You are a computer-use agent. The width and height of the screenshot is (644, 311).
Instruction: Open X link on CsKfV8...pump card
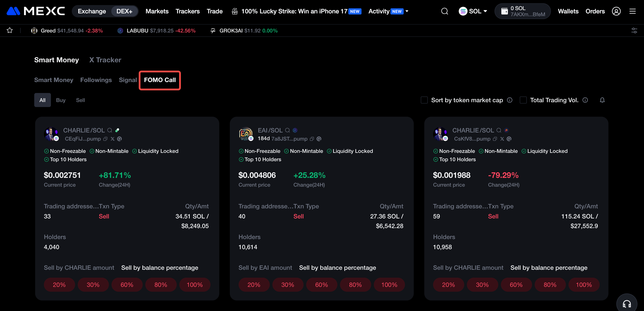pyautogui.click(x=502, y=139)
